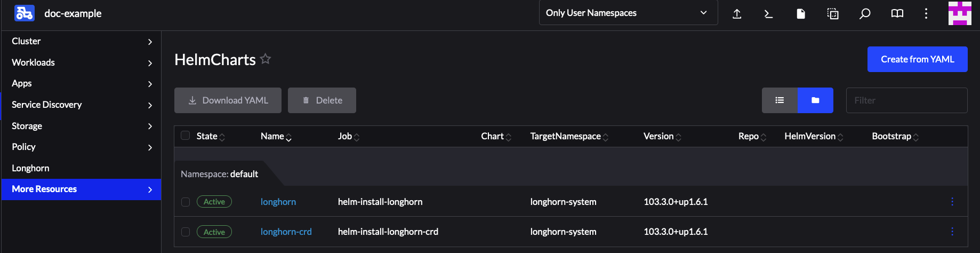The image size is (980, 253).
Task: Click the user avatar in the header
Action: (959, 13)
